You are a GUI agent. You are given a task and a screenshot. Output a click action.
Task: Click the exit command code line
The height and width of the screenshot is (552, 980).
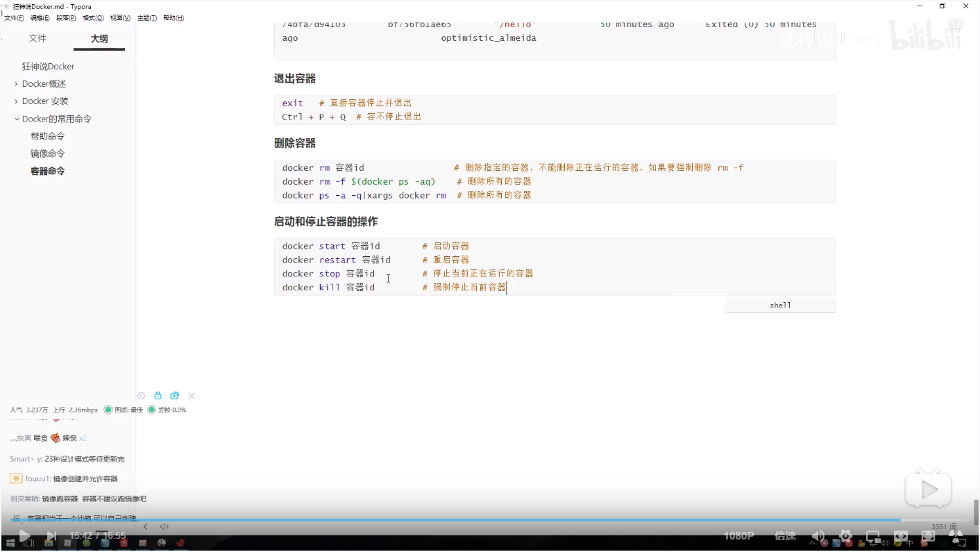tap(347, 103)
